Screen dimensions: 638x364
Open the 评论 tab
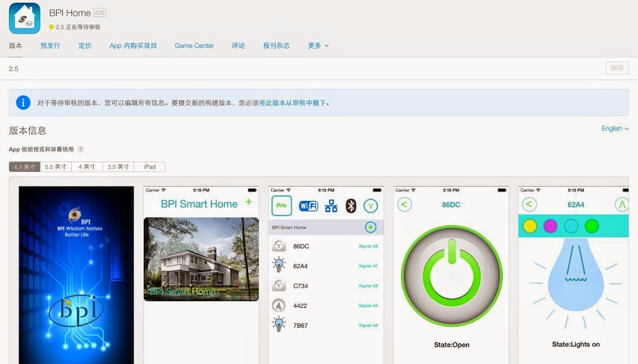[x=238, y=46]
